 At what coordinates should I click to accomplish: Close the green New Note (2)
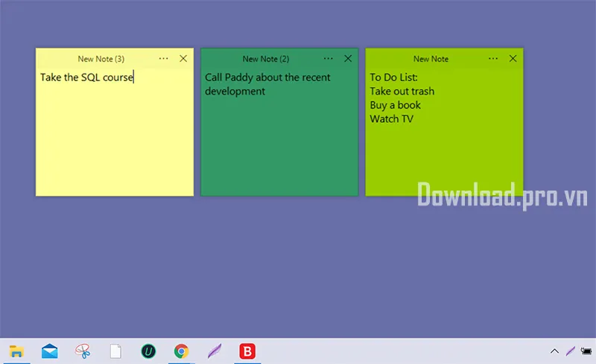tap(348, 59)
